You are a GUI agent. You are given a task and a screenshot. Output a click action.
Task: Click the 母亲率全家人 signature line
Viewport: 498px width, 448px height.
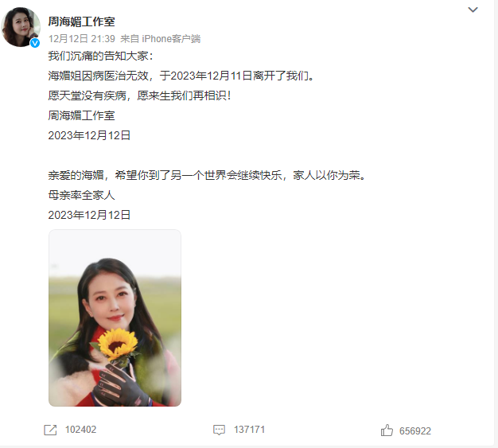coord(82,195)
